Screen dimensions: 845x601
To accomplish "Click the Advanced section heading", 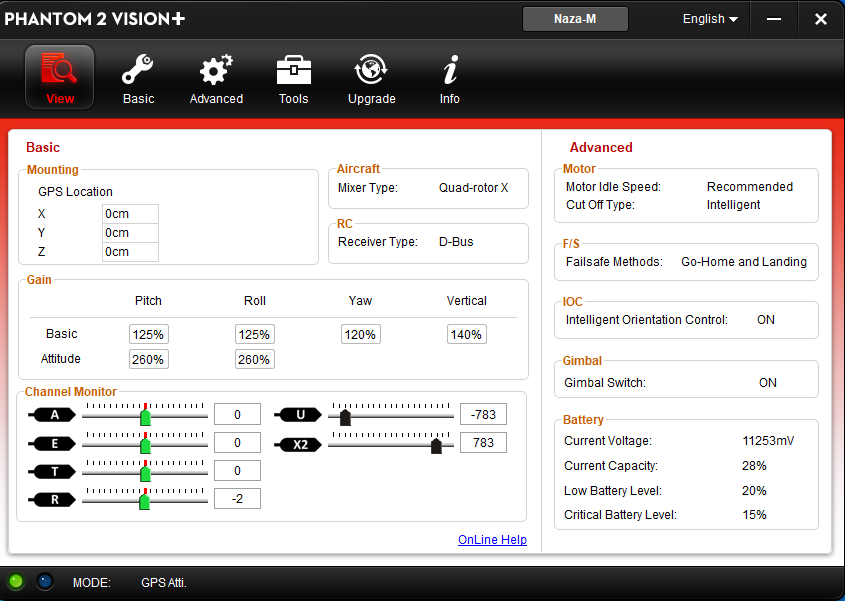I will 601,147.
